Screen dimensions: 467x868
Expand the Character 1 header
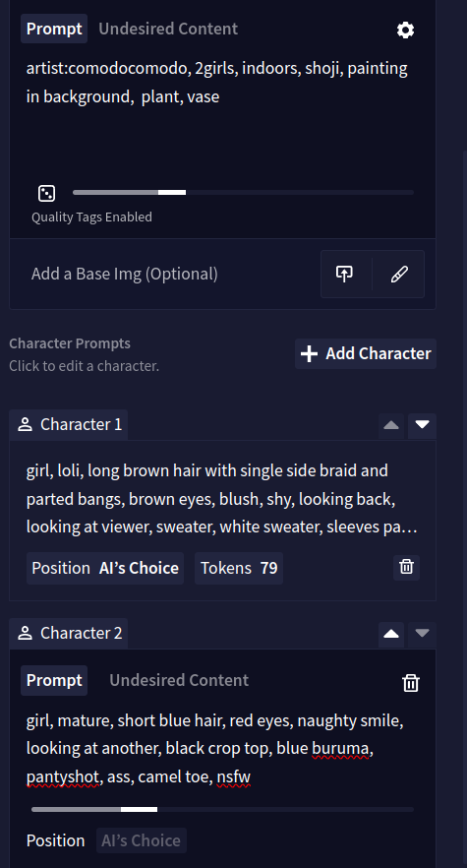69,424
